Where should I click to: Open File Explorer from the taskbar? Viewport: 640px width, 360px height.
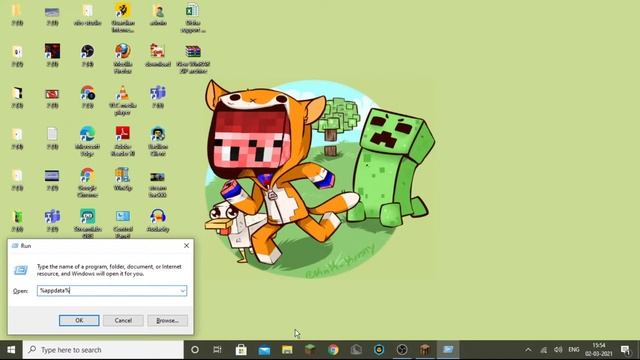pyautogui.click(x=287, y=350)
